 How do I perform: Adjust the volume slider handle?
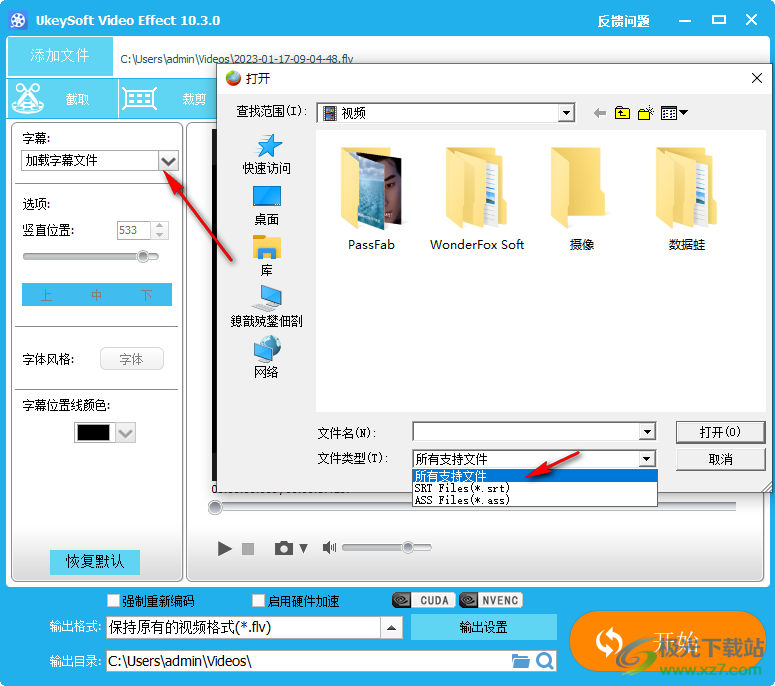click(x=408, y=548)
